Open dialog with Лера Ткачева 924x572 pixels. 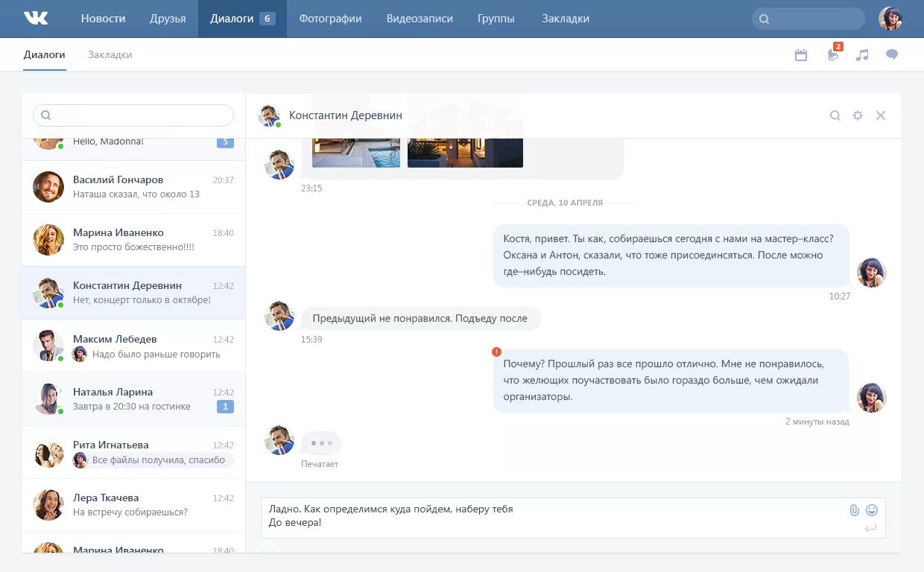tap(133, 505)
